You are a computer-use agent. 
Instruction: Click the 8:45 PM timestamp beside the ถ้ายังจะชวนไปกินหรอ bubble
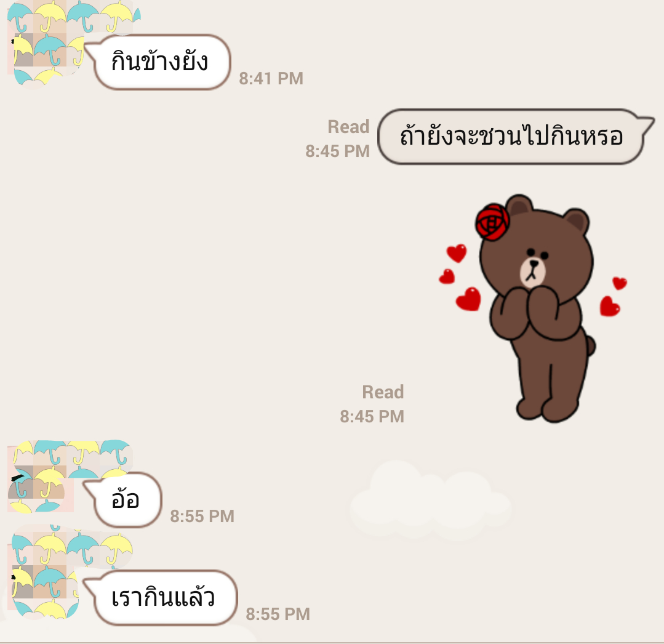337,151
